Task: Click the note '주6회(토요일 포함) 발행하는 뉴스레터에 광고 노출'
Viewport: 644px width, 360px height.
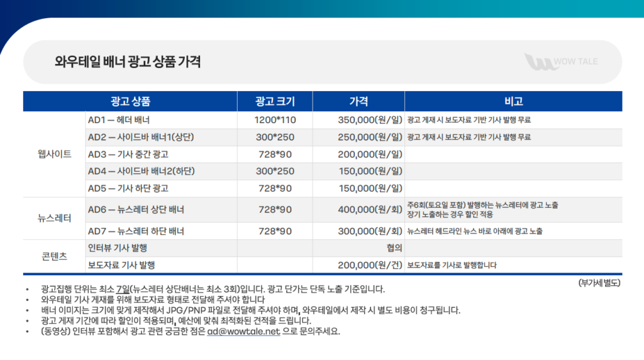Action: point(482,205)
